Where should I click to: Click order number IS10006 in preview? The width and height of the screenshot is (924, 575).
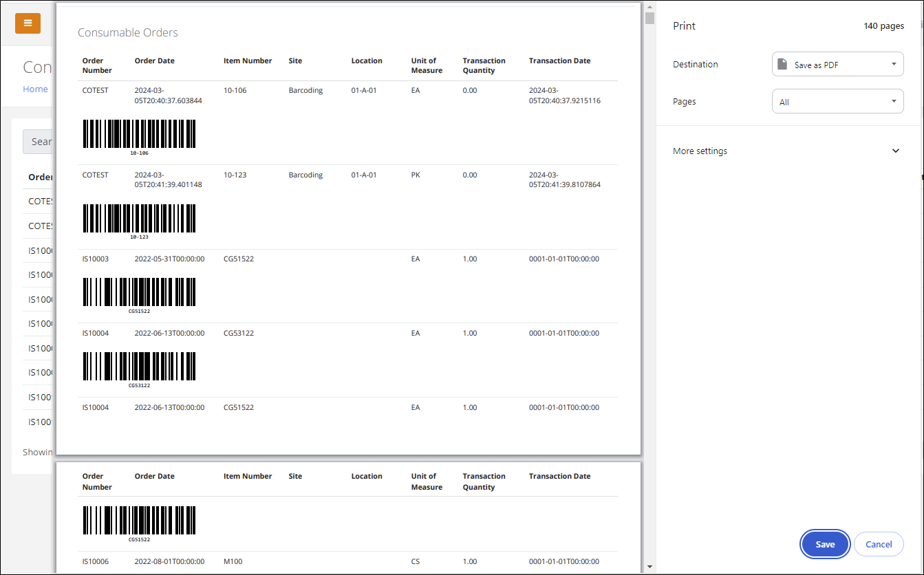coord(96,561)
